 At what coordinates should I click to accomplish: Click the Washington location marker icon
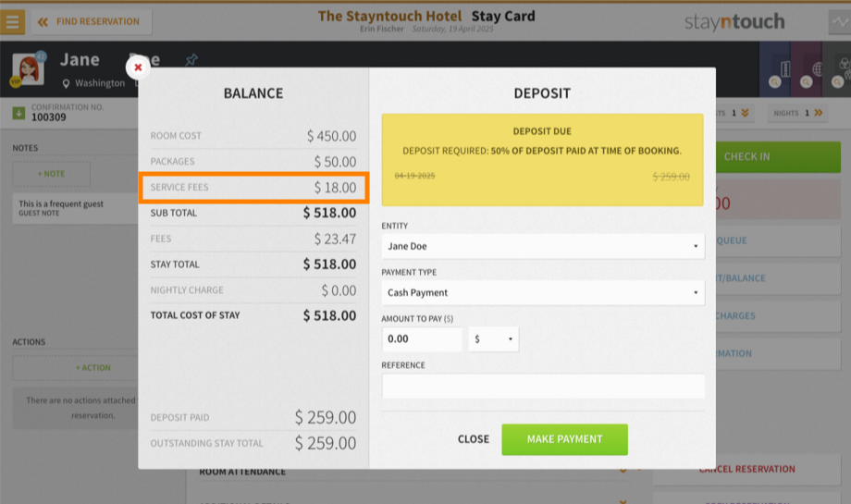click(67, 83)
